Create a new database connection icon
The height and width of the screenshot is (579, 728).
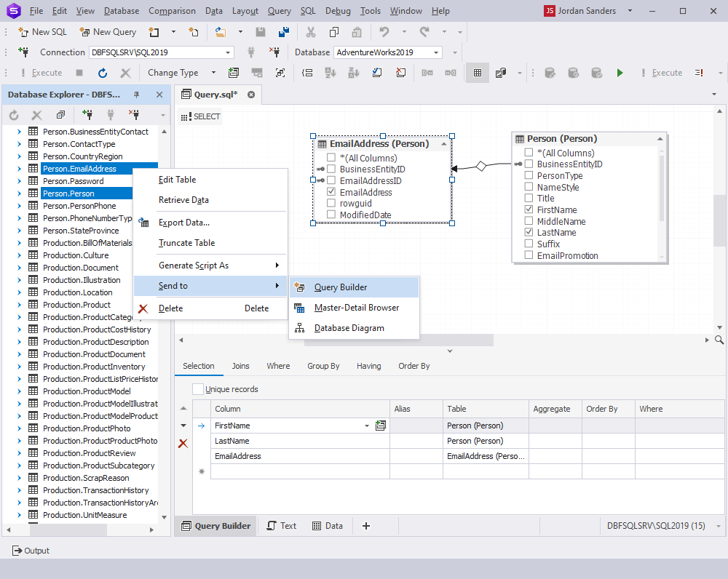coord(87,114)
